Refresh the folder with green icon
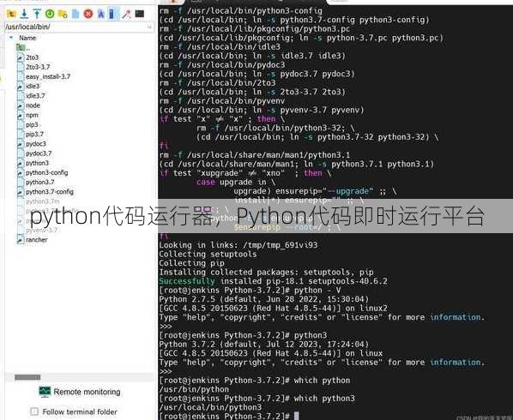Image resolution: width=513 pixels, height=420 pixels. click(x=50, y=14)
